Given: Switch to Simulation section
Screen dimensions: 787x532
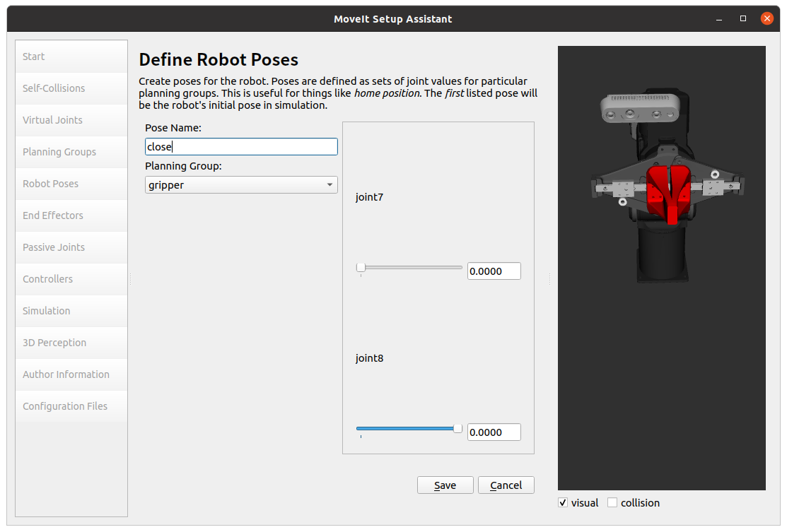Looking at the screenshot, I should click(71, 311).
